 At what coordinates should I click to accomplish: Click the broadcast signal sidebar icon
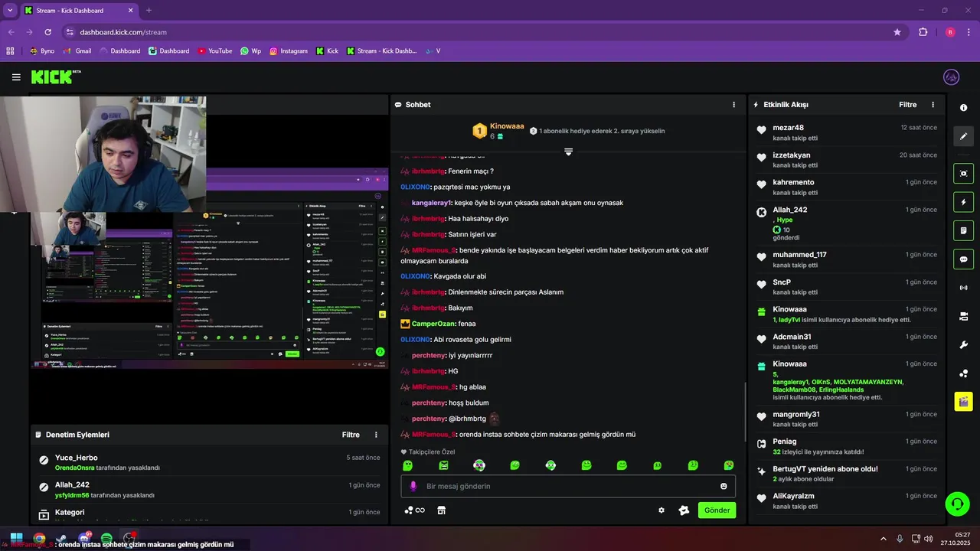pyautogui.click(x=964, y=288)
